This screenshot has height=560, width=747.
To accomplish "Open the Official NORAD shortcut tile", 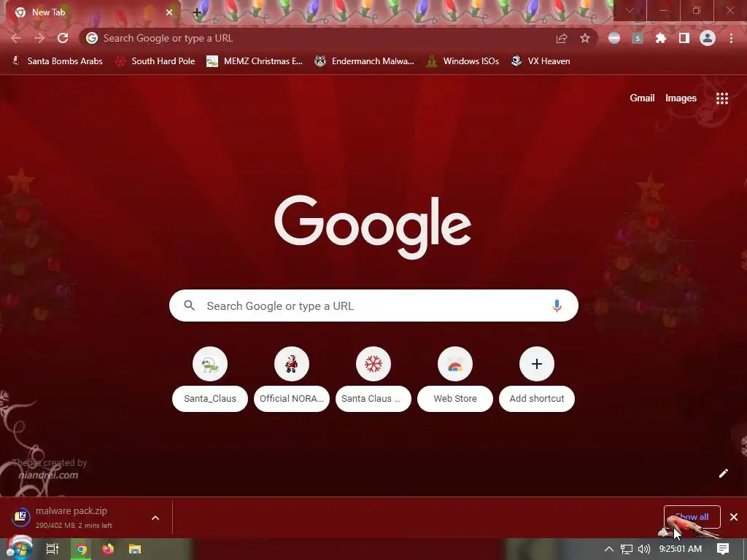I will (x=292, y=379).
